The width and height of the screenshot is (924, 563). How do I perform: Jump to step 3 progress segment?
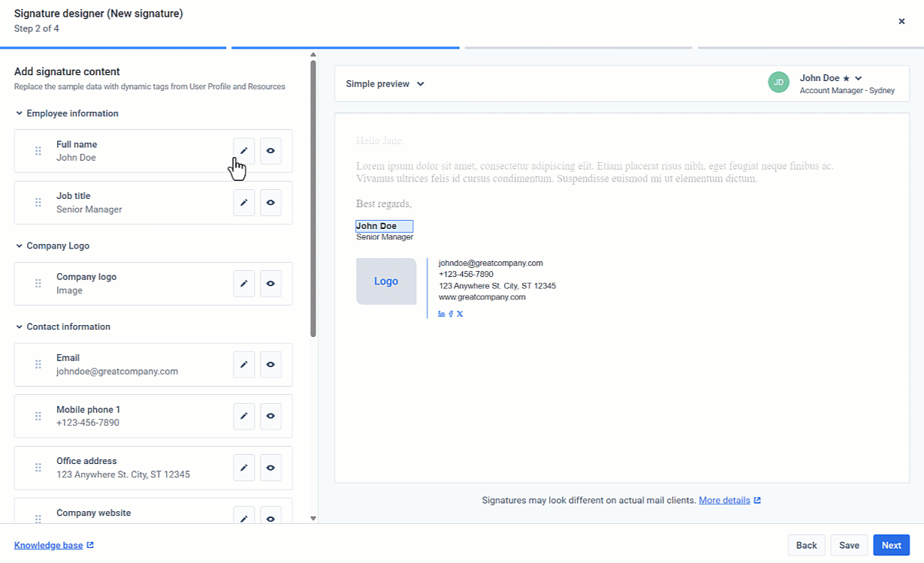coord(578,47)
